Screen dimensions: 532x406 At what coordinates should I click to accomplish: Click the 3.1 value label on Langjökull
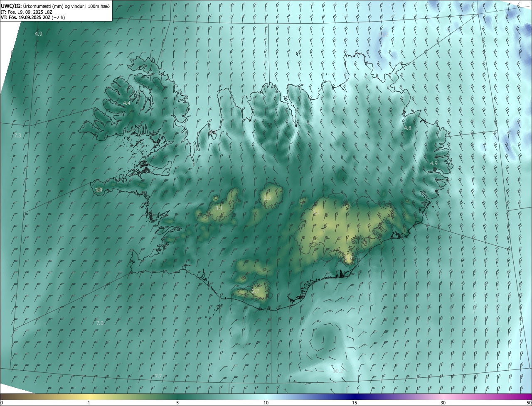(219, 208)
